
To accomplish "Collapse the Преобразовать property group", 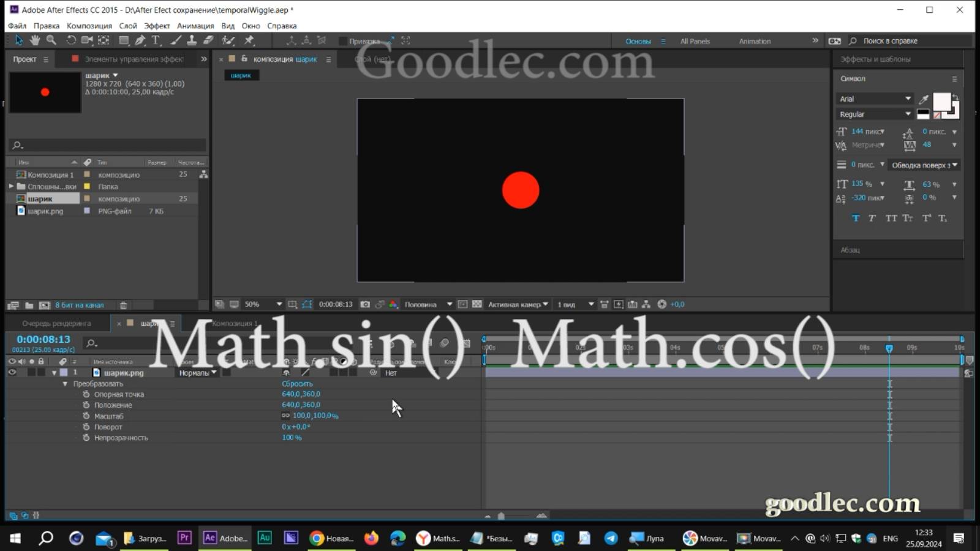I will pos(66,383).
